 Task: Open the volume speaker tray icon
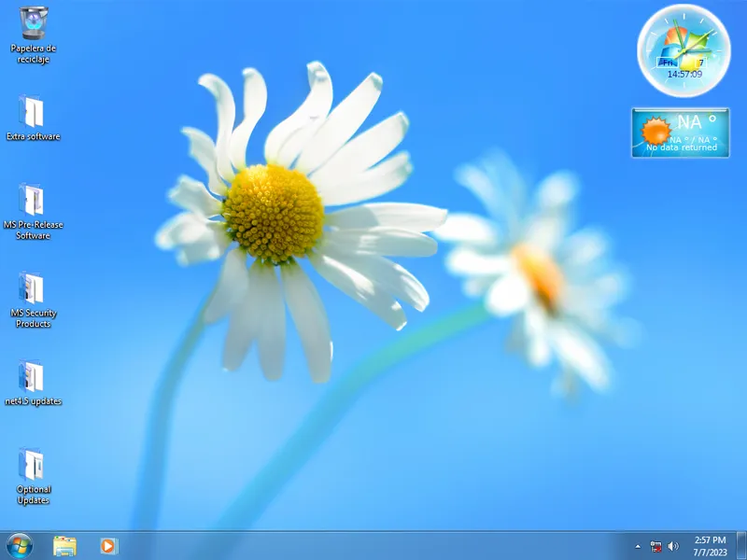click(x=673, y=546)
